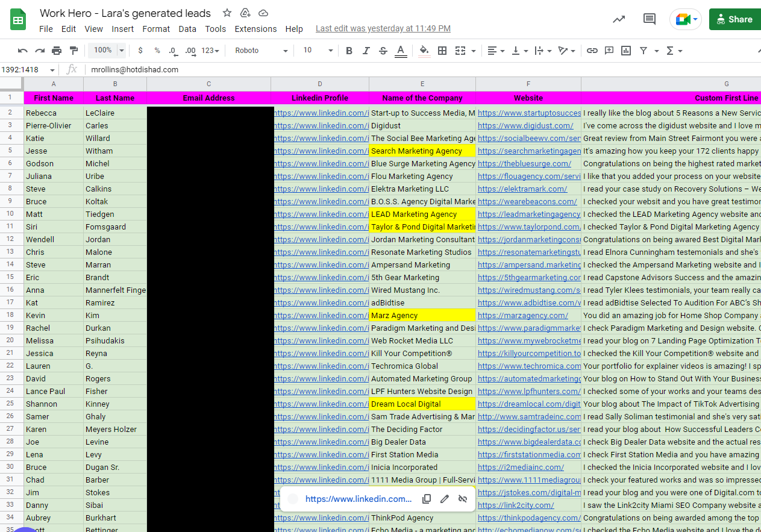The image size is (761, 532).
Task: Star this spreadsheet document
Action: point(227,13)
